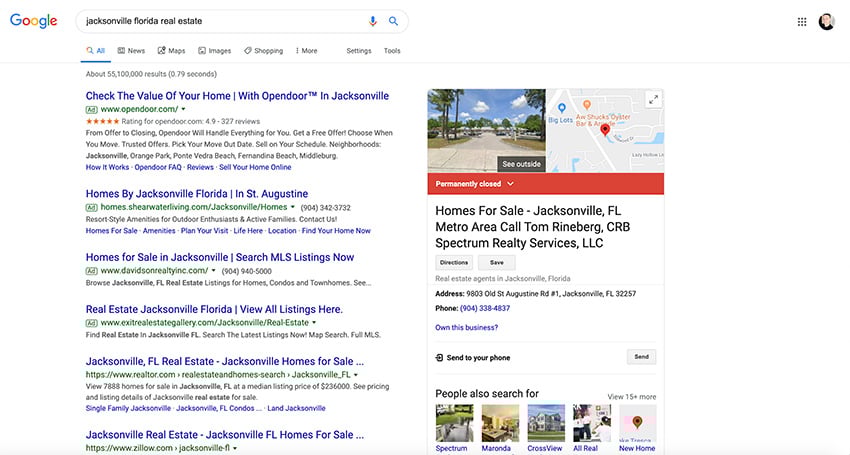The image size is (850, 455).
Task: Open the Google apps grid
Action: [802, 22]
